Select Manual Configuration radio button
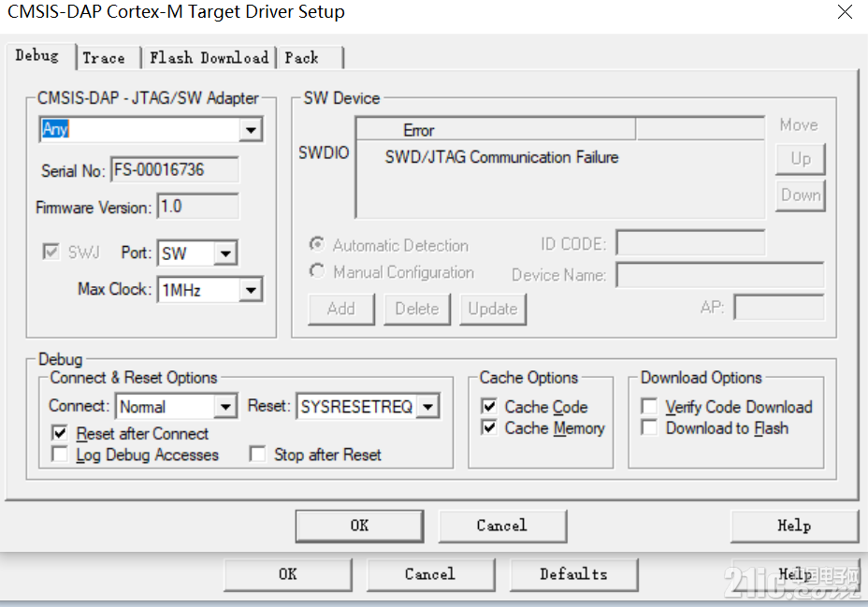 317,271
